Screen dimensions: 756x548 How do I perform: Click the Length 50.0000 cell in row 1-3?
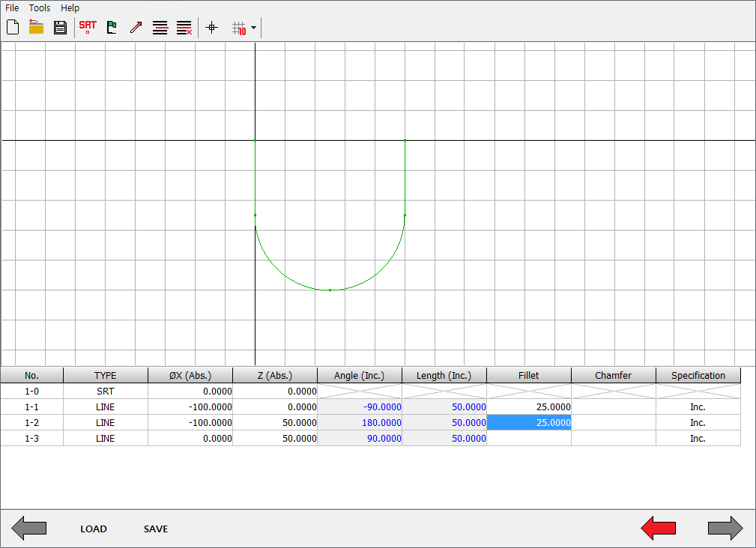(444, 438)
